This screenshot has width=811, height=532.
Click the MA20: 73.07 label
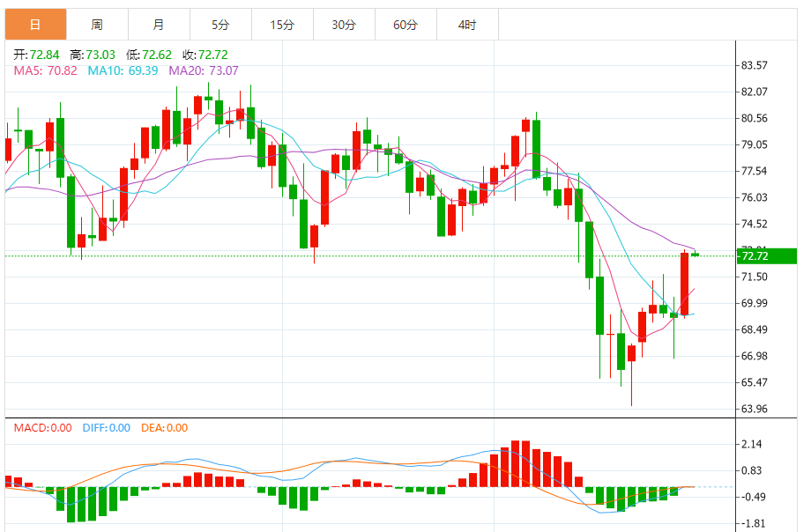[204, 70]
